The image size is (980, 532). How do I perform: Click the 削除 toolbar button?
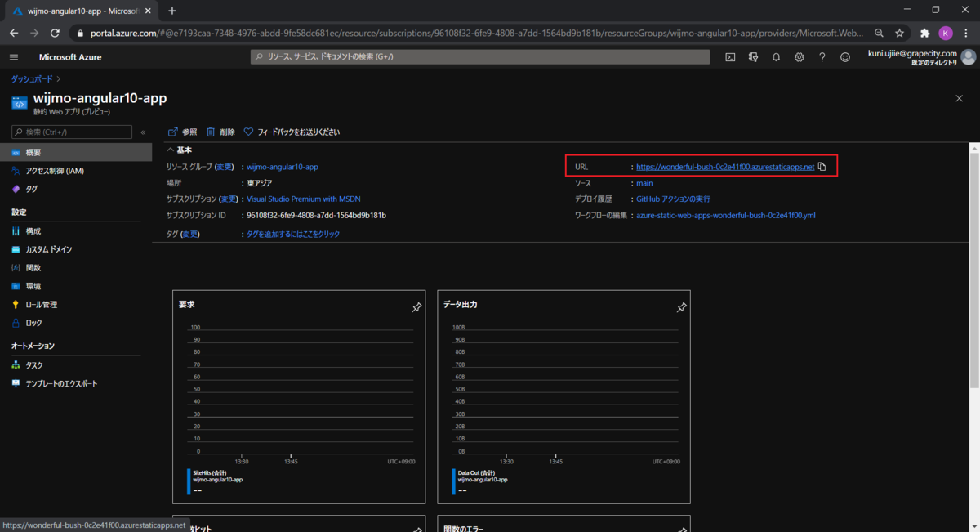[220, 132]
